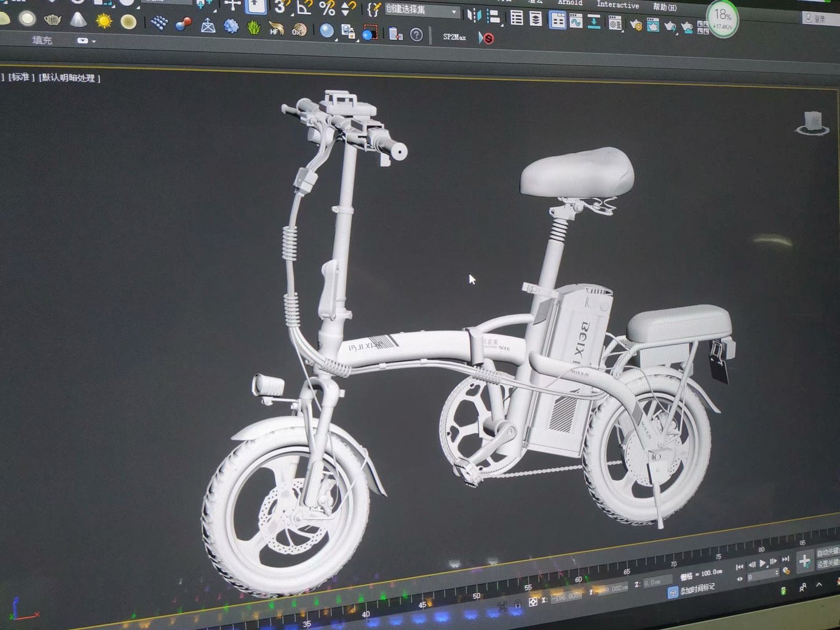The image size is (840, 630).
Task: Select the 填充 ribbon tab
Action: click(x=42, y=41)
